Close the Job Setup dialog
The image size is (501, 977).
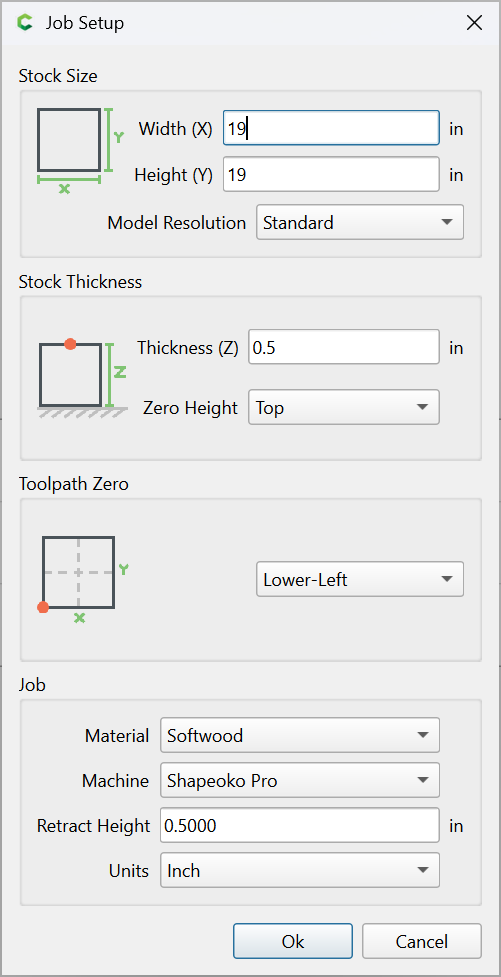(x=474, y=23)
